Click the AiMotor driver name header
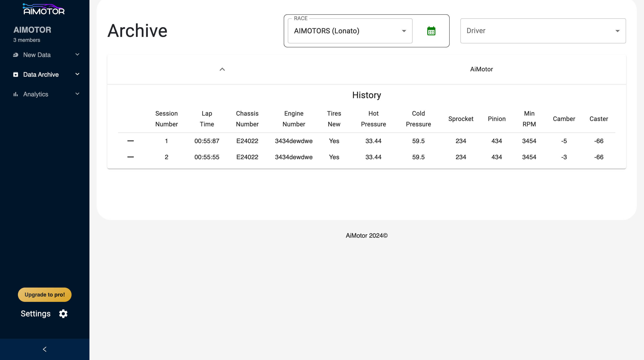 481,69
